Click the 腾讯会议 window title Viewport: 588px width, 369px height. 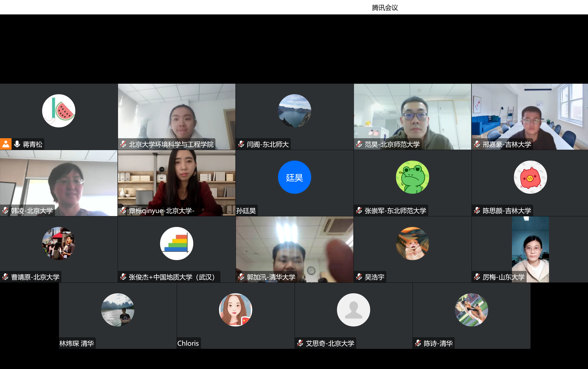385,7
